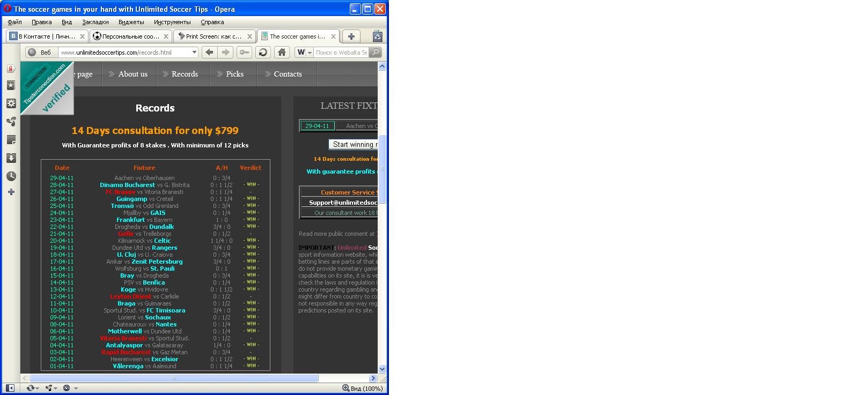Go forward to the next page

[x=226, y=52]
